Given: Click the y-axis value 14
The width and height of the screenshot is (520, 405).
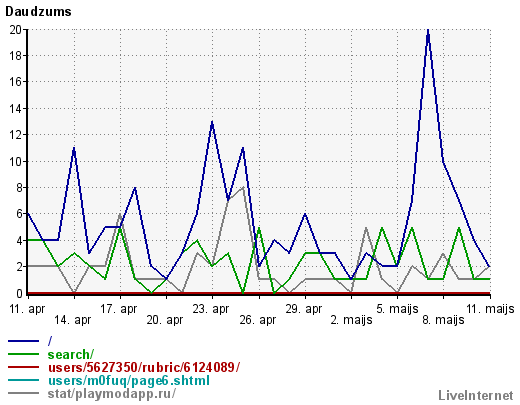Looking at the screenshot, I should pyautogui.click(x=16, y=109).
